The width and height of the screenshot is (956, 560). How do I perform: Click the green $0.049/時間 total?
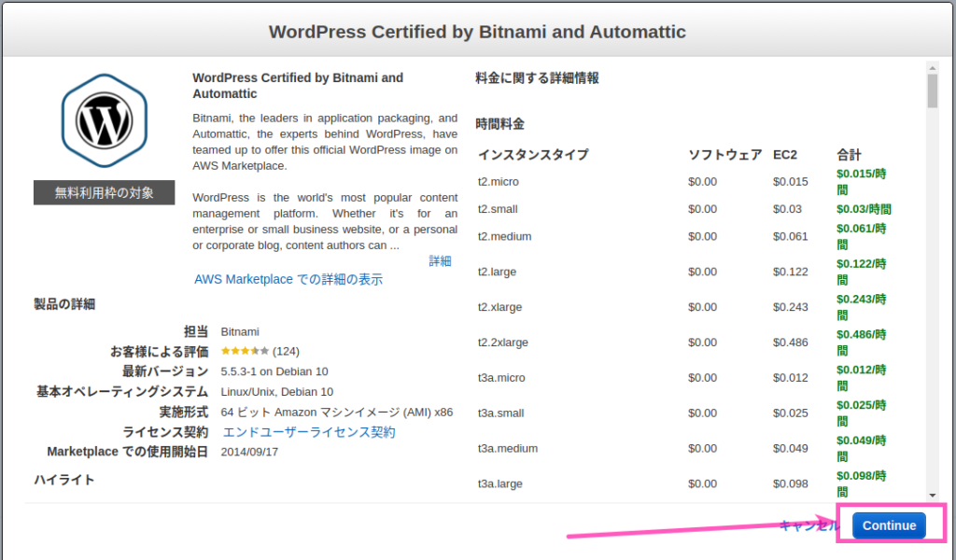pyautogui.click(x=861, y=449)
